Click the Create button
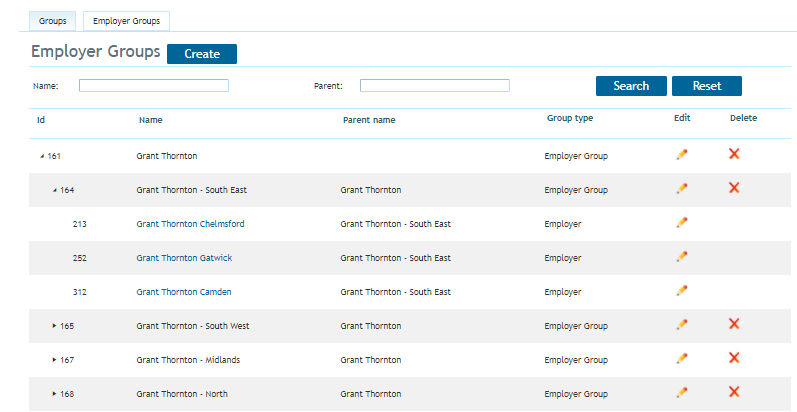Screen dimensions: 797x412 click(x=202, y=54)
